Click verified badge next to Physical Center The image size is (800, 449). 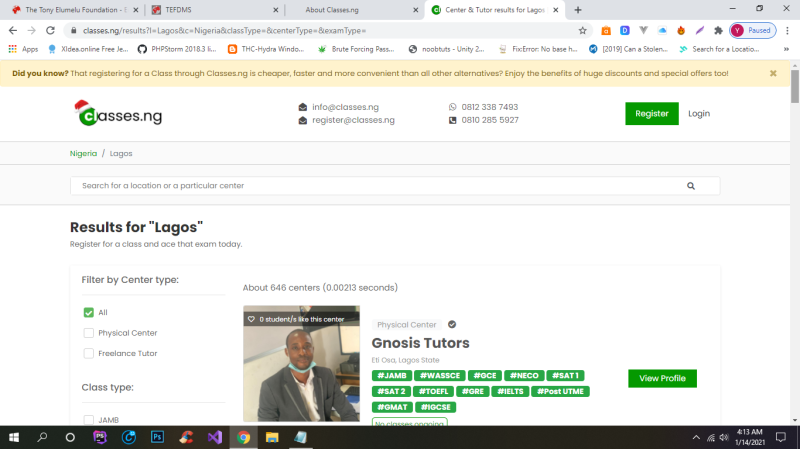tap(452, 325)
